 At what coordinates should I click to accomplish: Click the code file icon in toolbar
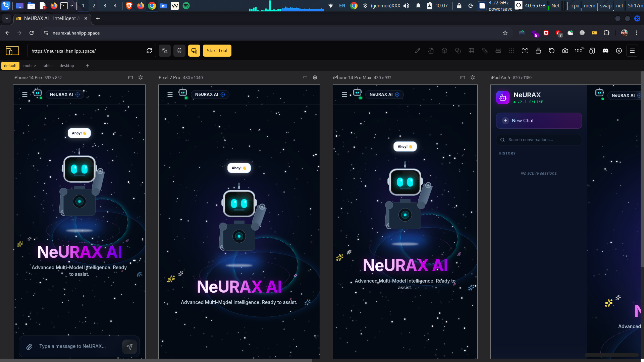pos(431,51)
